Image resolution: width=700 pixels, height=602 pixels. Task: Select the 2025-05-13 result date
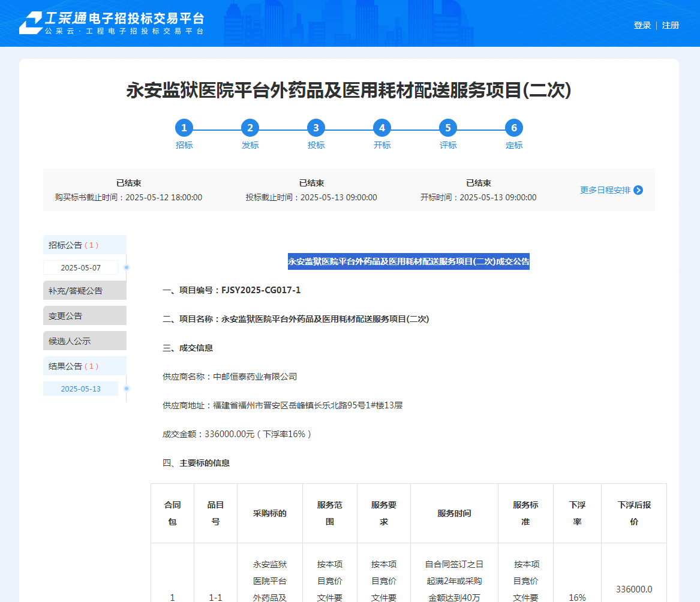[x=81, y=389]
